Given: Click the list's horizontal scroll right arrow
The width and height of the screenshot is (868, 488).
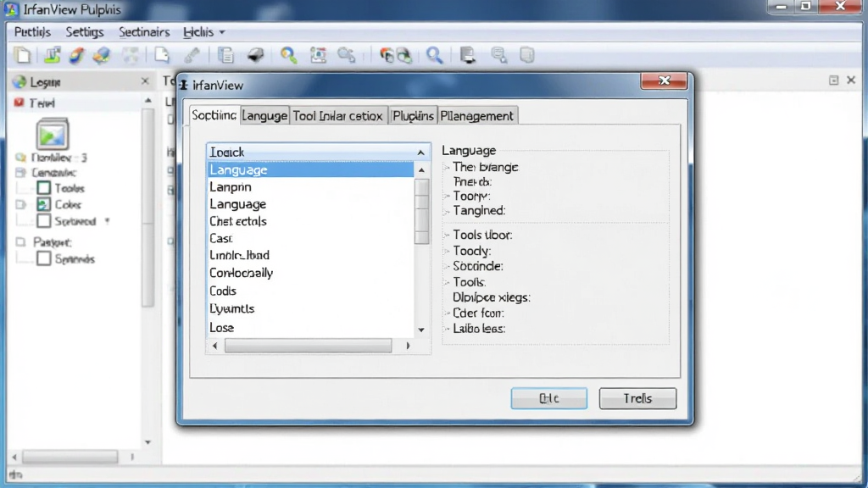Looking at the screenshot, I should click(x=408, y=346).
